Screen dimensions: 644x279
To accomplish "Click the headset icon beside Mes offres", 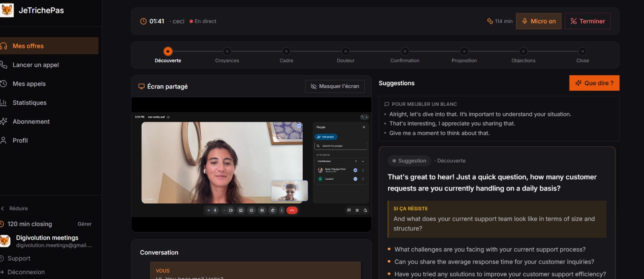I will click(x=4, y=46).
